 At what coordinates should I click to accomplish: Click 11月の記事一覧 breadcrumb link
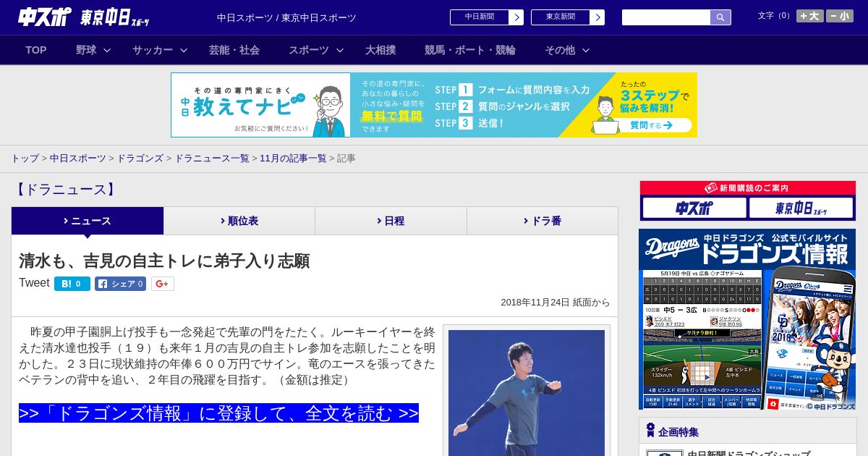(x=293, y=158)
